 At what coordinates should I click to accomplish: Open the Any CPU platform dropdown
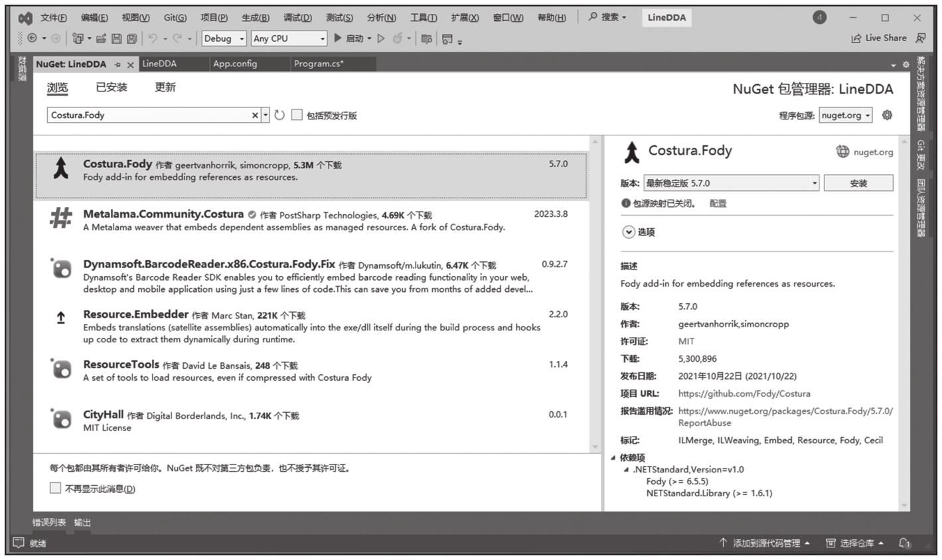click(289, 38)
